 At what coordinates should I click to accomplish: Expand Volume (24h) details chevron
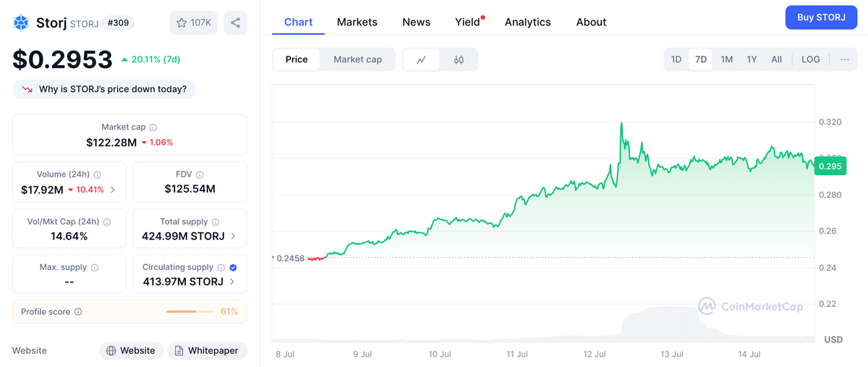pyautogui.click(x=113, y=190)
